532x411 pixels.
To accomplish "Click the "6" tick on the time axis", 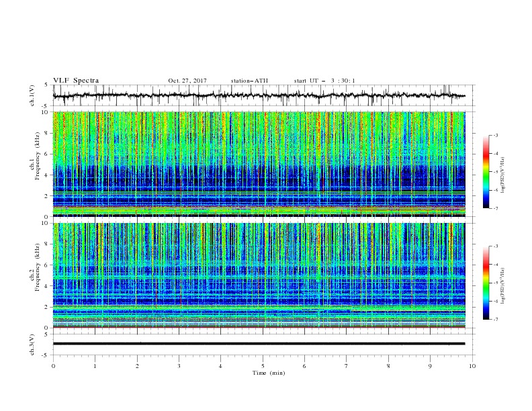I will tap(304, 366).
